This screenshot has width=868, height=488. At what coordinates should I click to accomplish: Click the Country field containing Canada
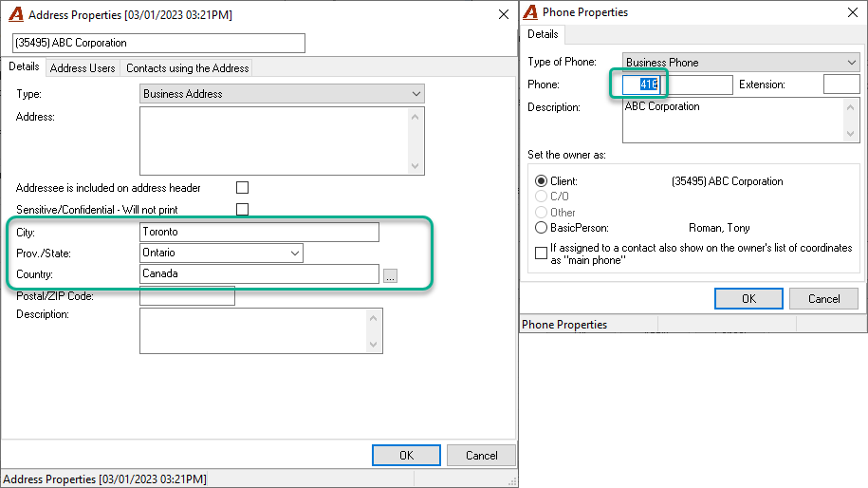(x=259, y=273)
